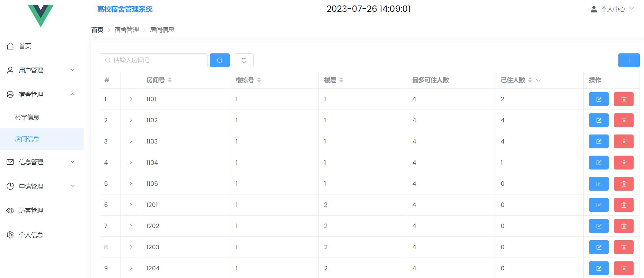
Task: Delete room 1201 row
Action: point(624,205)
